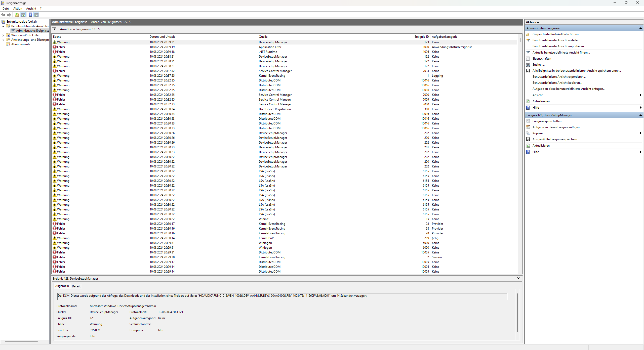
Task: Switch to the Details tab
Action: click(76, 286)
